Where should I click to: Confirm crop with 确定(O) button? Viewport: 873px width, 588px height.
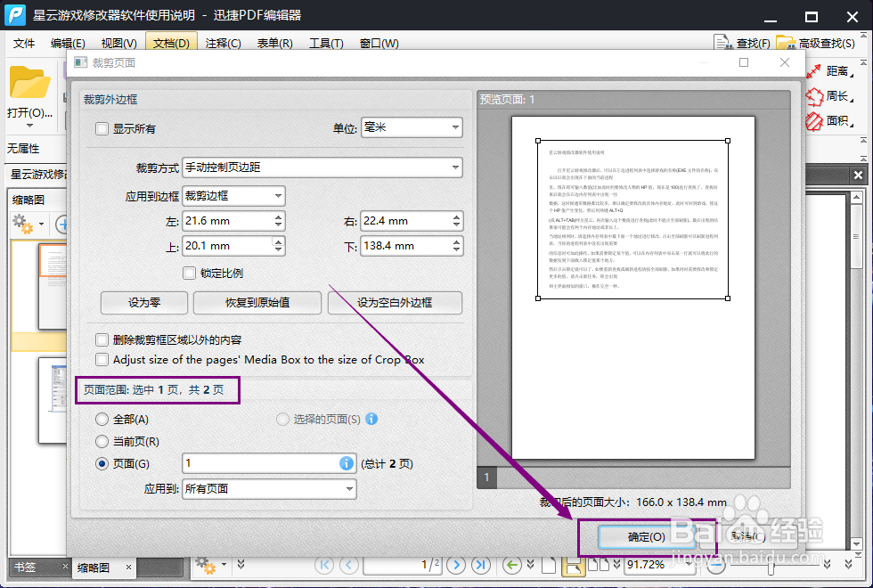click(647, 536)
